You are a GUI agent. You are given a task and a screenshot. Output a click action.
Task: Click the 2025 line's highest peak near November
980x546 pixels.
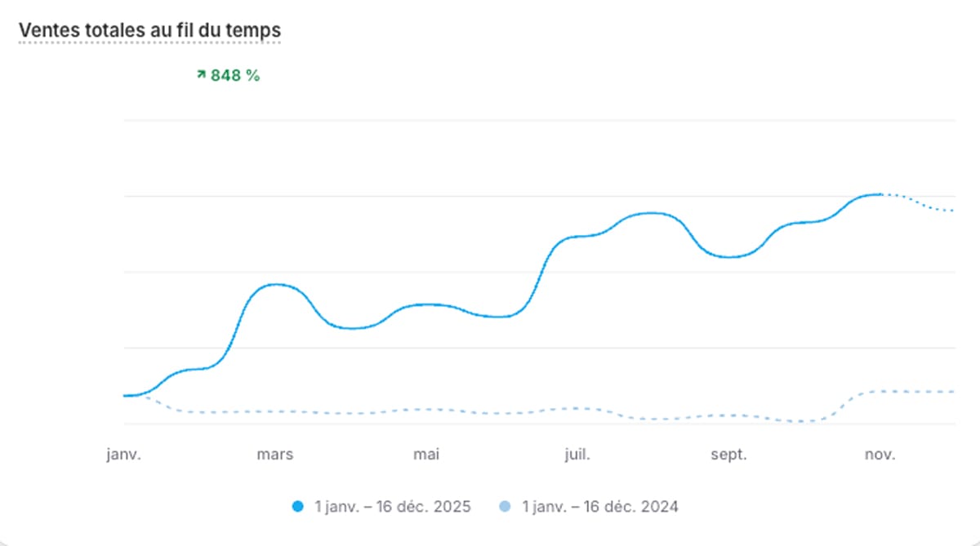click(878, 194)
